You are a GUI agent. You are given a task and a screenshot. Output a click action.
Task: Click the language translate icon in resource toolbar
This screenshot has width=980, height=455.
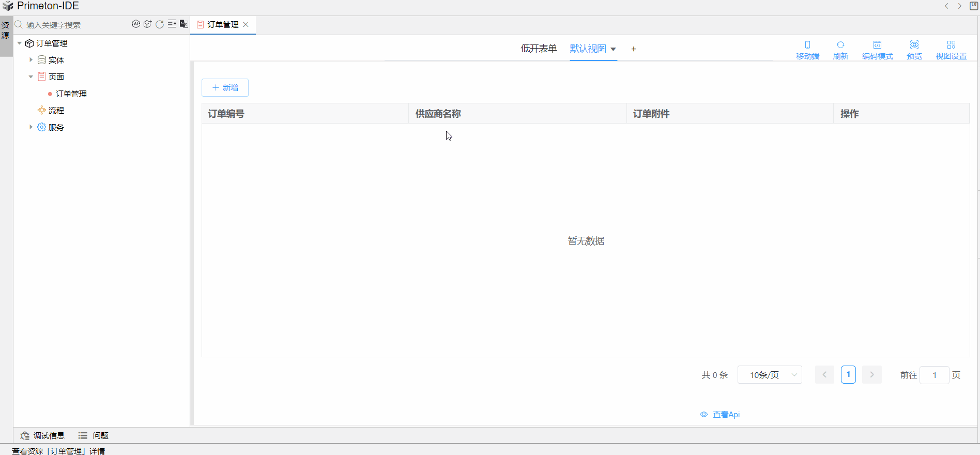click(x=183, y=24)
